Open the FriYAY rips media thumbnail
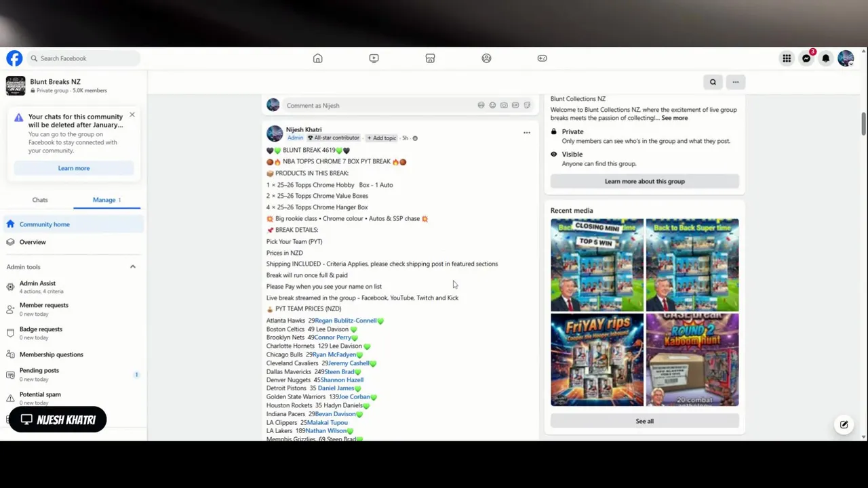868x488 pixels. 597,360
